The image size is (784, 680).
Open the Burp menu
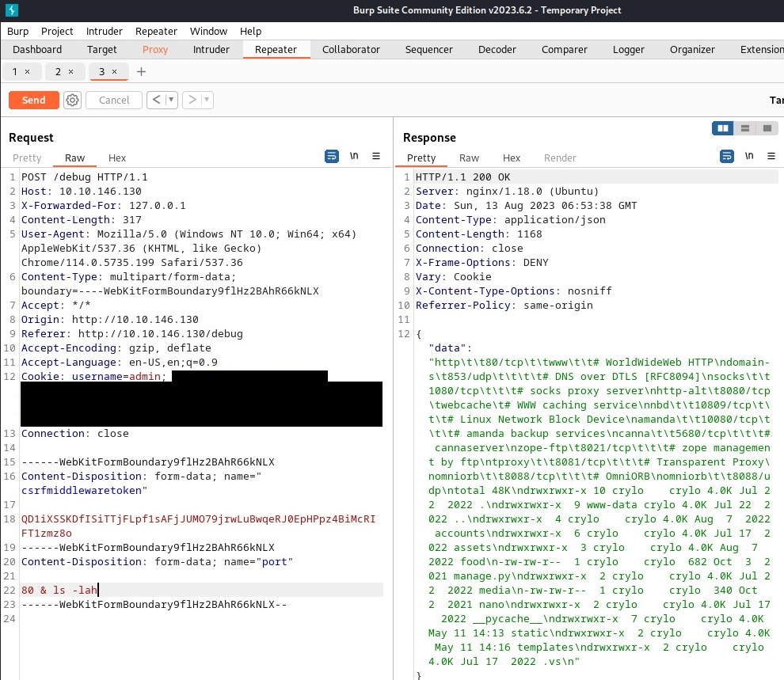18,31
